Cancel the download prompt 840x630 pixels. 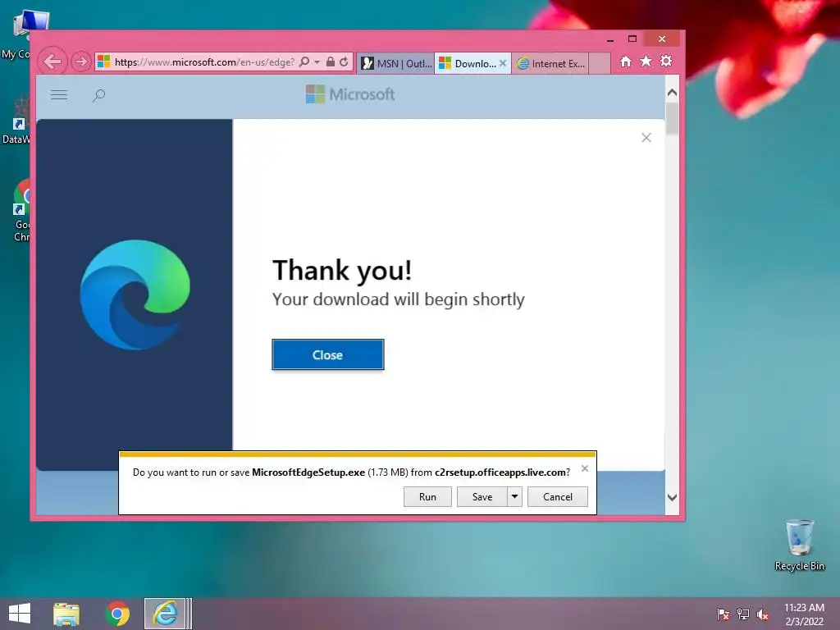[558, 496]
